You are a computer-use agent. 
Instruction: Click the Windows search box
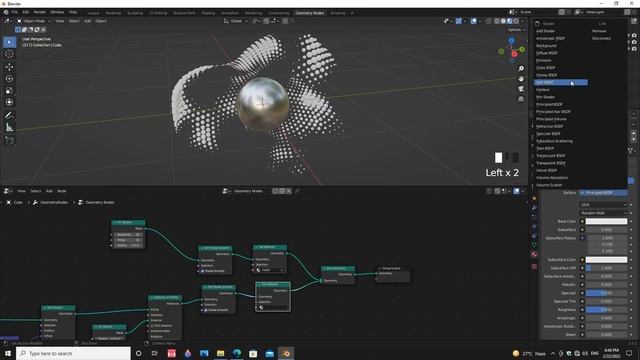[73, 353]
